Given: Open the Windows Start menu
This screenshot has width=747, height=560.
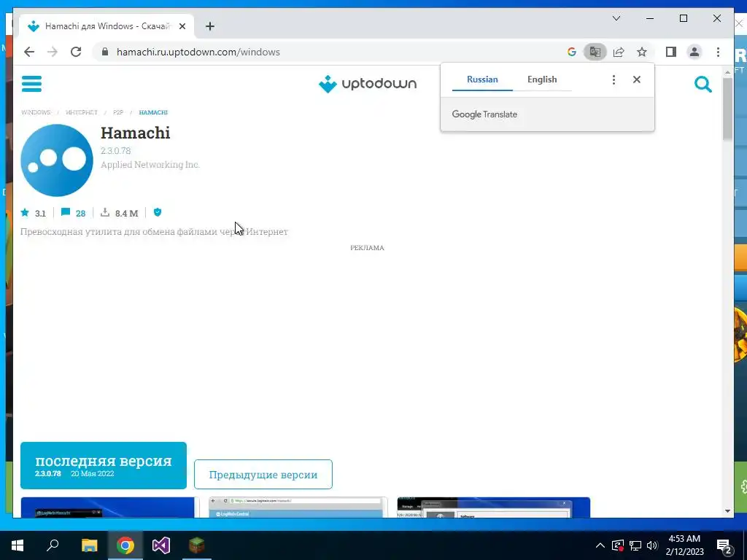Looking at the screenshot, I should tap(18, 545).
